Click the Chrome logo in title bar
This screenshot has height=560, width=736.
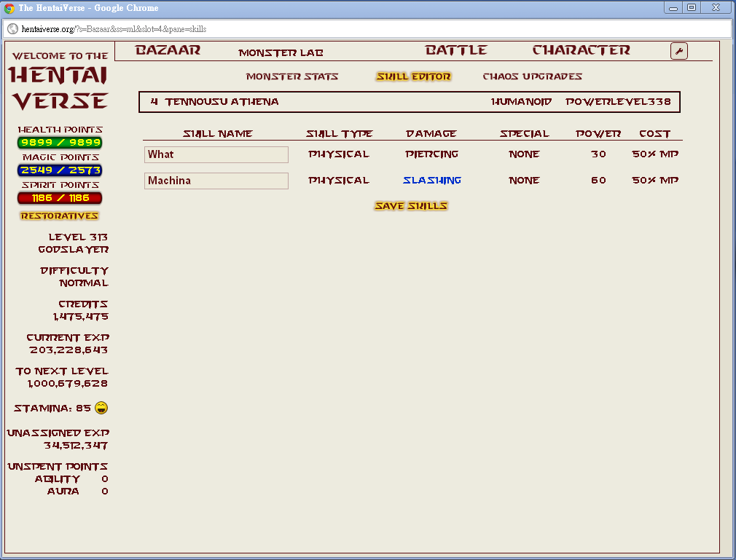[x=9, y=8]
